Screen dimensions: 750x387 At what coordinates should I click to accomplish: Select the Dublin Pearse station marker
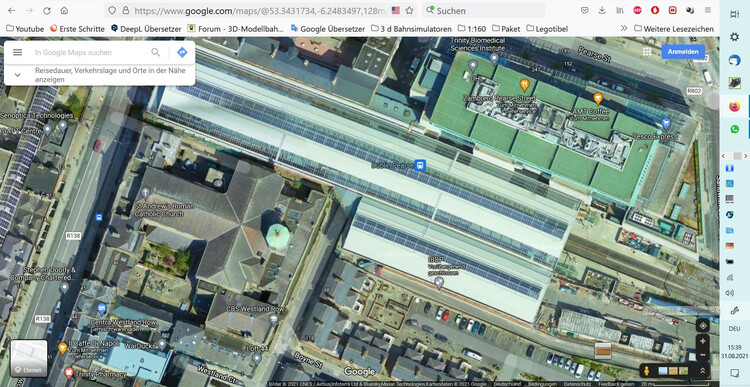420,166
